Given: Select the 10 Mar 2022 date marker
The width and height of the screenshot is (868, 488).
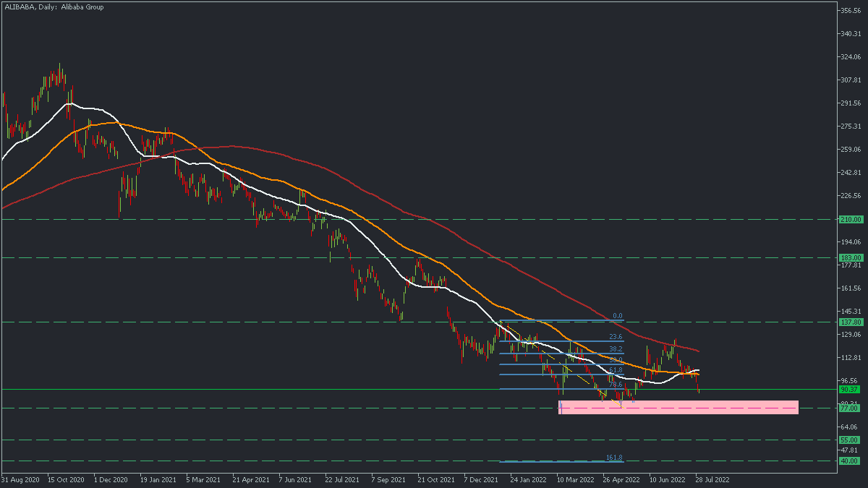Looking at the screenshot, I should 576,479.
